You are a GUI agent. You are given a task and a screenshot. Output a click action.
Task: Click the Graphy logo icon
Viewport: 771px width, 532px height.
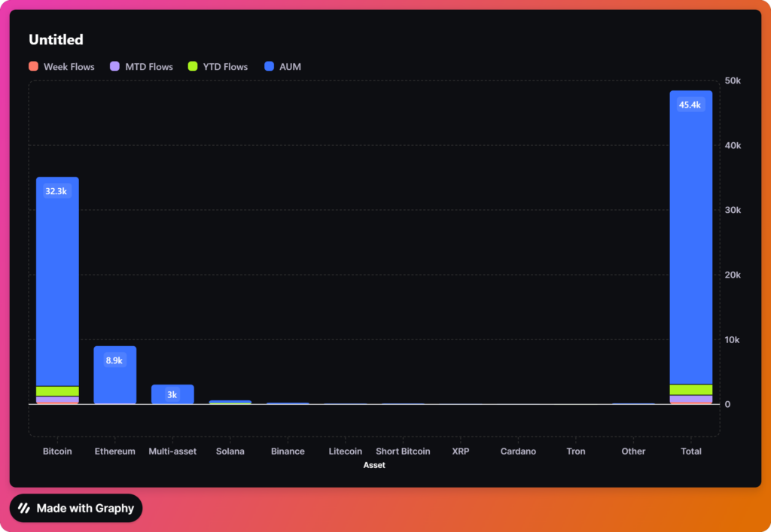pyautogui.click(x=24, y=509)
